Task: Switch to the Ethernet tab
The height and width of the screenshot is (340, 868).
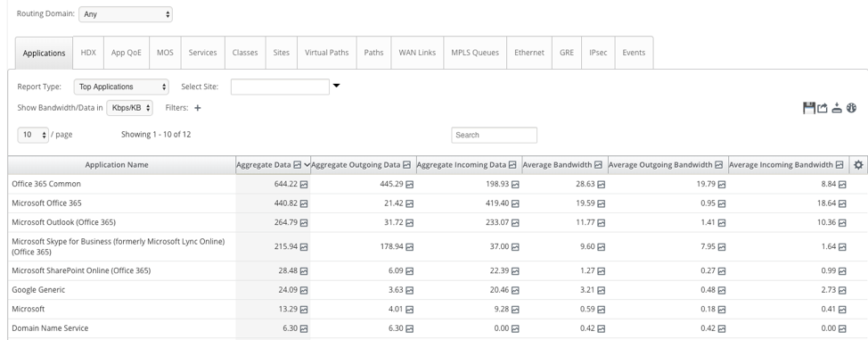Action: (x=529, y=53)
